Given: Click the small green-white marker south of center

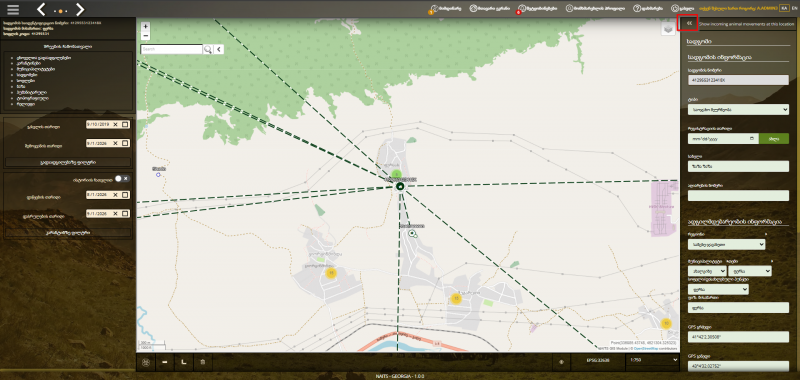Looking at the screenshot, I should [412, 233].
